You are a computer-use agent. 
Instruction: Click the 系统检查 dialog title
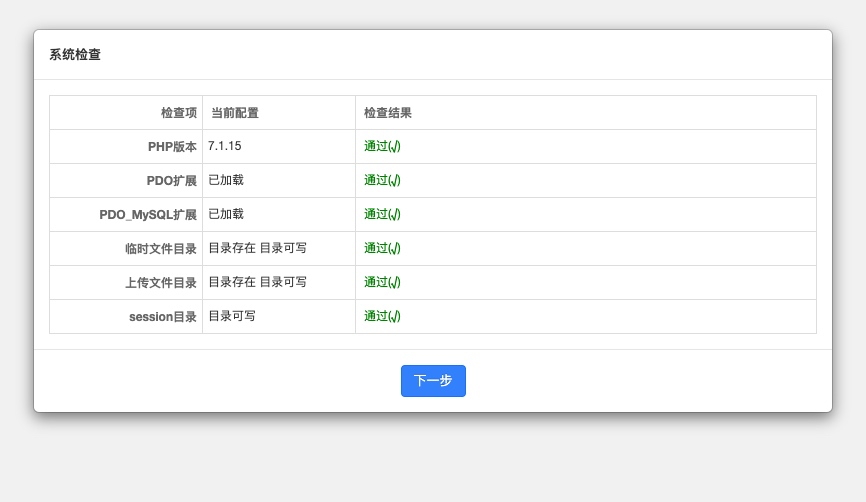pos(75,55)
